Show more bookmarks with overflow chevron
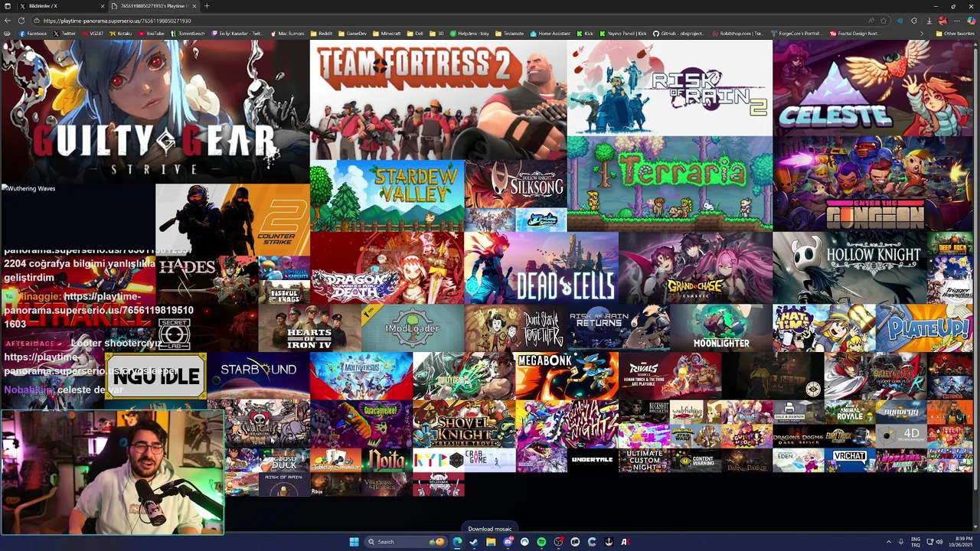The image size is (980, 551). [x=921, y=34]
